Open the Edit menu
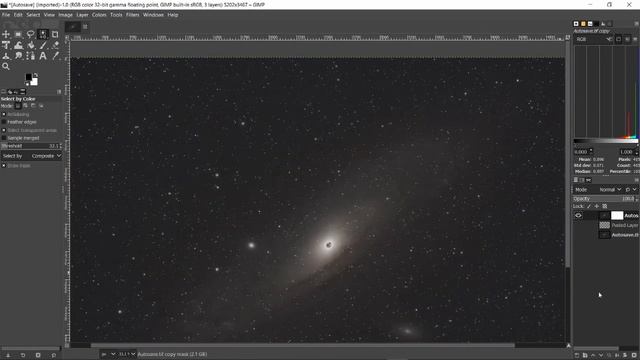This screenshot has width=640, height=360. 18,15
